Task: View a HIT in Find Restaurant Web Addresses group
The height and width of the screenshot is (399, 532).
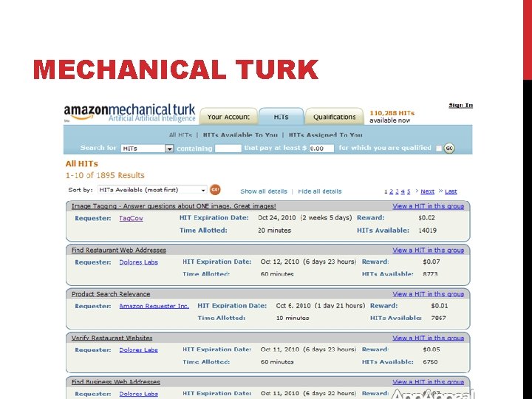Action: tap(428, 250)
